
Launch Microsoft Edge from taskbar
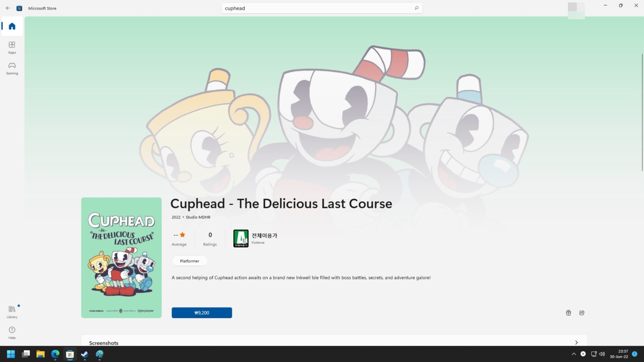pyautogui.click(x=55, y=354)
